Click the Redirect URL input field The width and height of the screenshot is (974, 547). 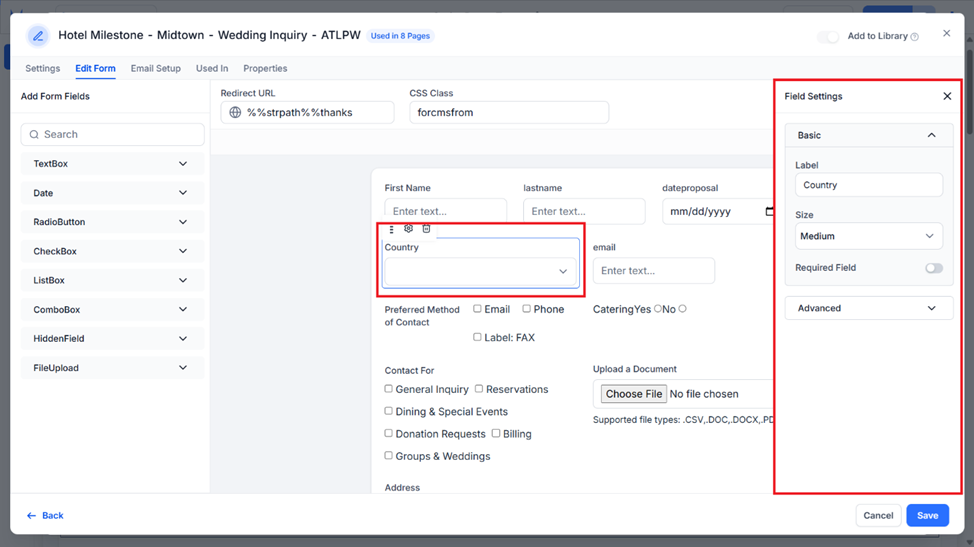coord(307,112)
